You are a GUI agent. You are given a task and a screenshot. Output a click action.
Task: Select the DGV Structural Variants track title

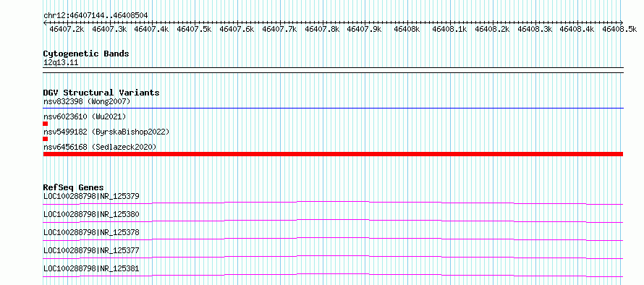point(101,93)
